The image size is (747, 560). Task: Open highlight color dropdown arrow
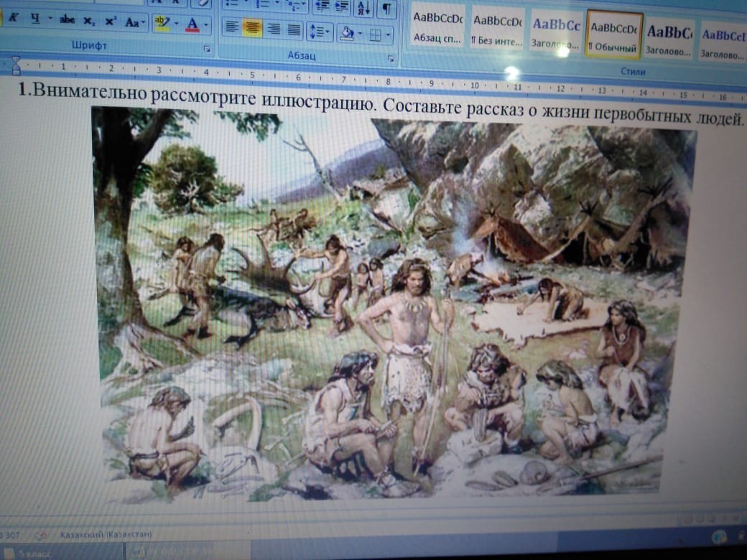point(176,23)
